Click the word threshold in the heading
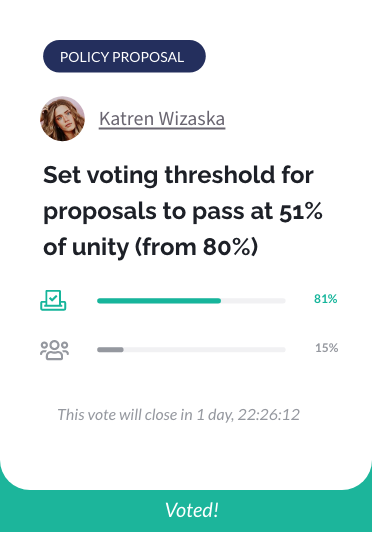The image size is (372, 534). pos(220,175)
